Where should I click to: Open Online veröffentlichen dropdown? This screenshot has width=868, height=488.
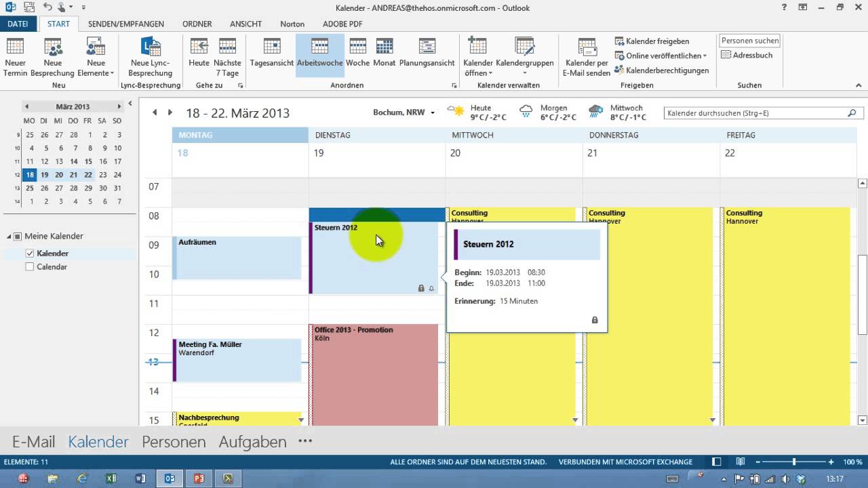661,56
